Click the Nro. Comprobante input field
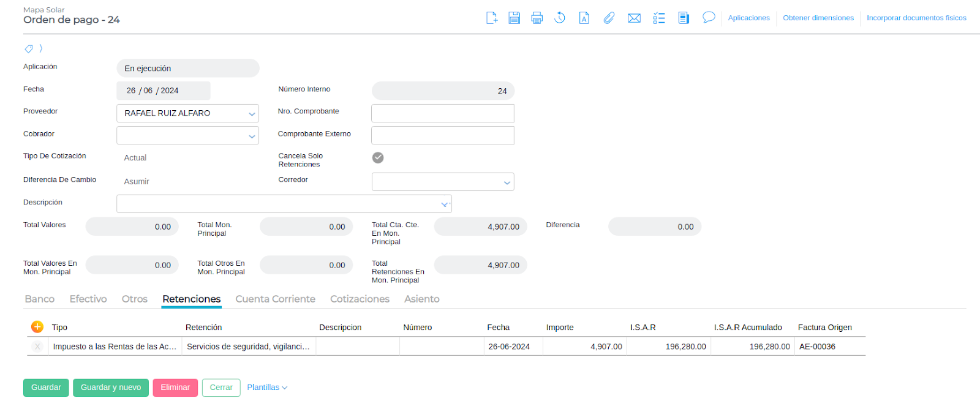The height and width of the screenshot is (420, 980). 442,113
